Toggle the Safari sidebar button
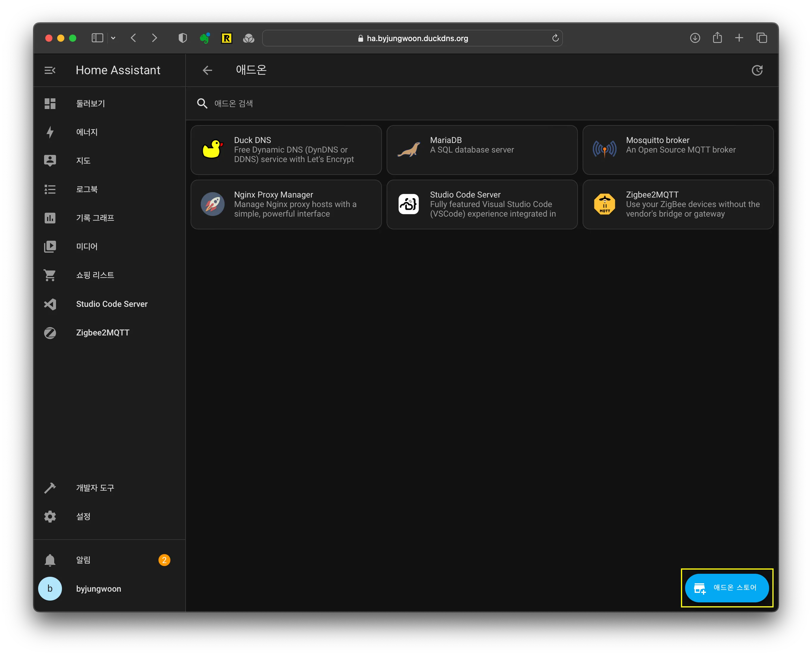The image size is (812, 656). 97,38
